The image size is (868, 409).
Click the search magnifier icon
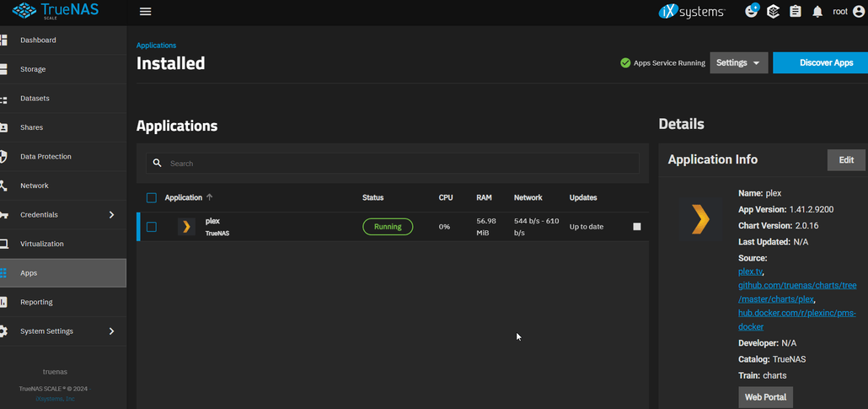tap(158, 163)
